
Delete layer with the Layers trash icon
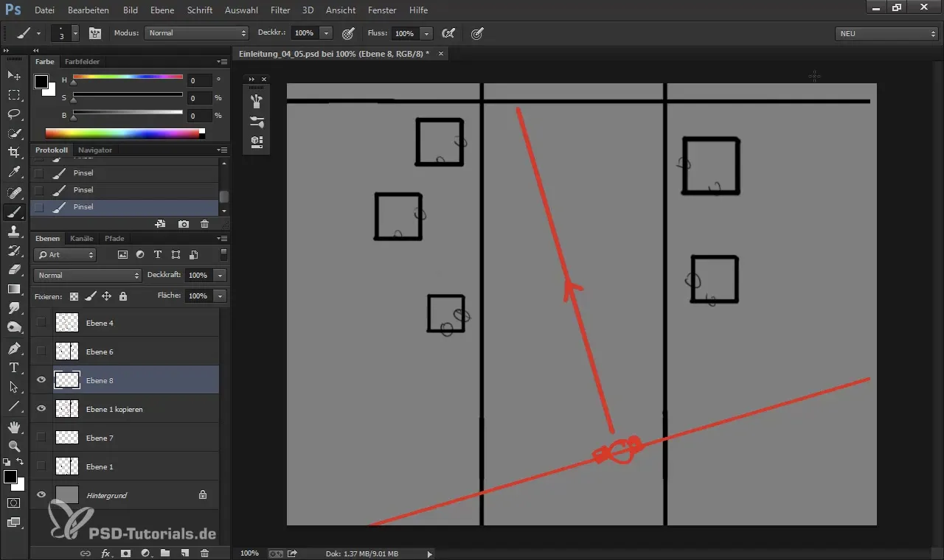[x=205, y=553]
